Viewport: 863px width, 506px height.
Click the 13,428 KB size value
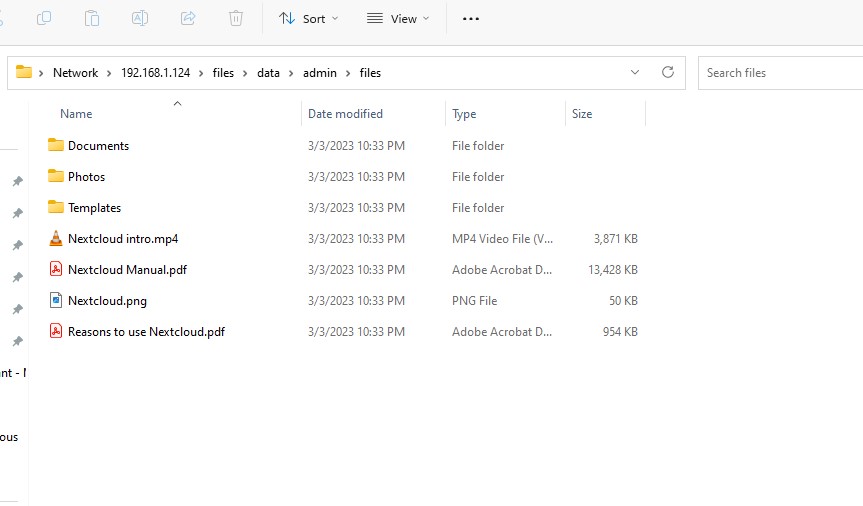(613, 270)
